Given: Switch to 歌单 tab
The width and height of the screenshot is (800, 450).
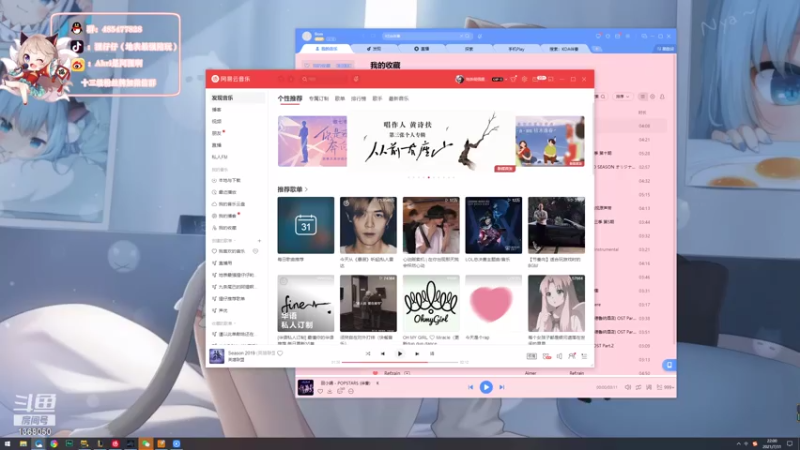Looking at the screenshot, I should 340,98.
